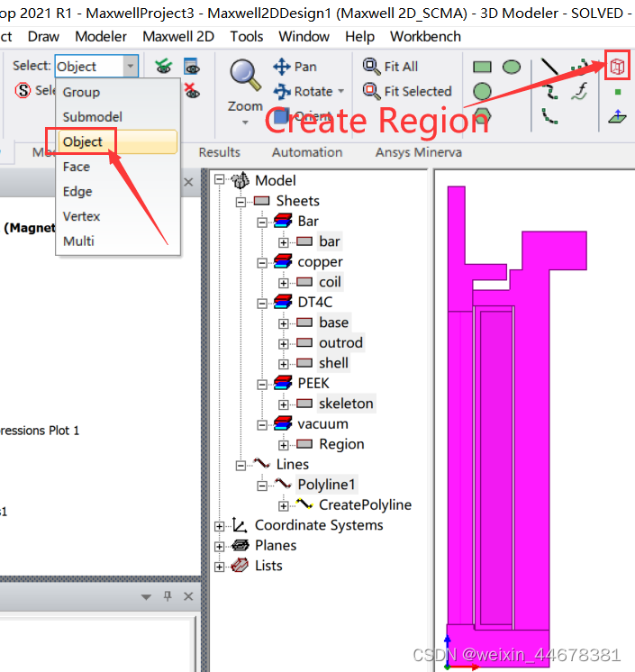
Task: Expand the skeleton object node
Action: coord(283,404)
